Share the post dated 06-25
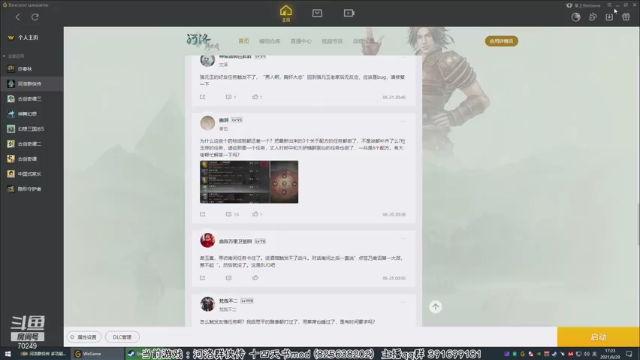 [202, 278]
